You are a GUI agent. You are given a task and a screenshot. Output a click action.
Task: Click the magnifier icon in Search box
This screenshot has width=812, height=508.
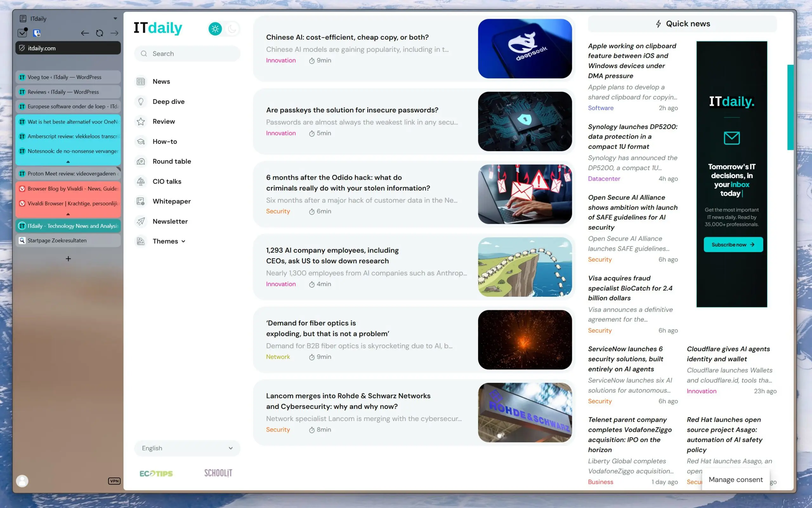click(144, 54)
